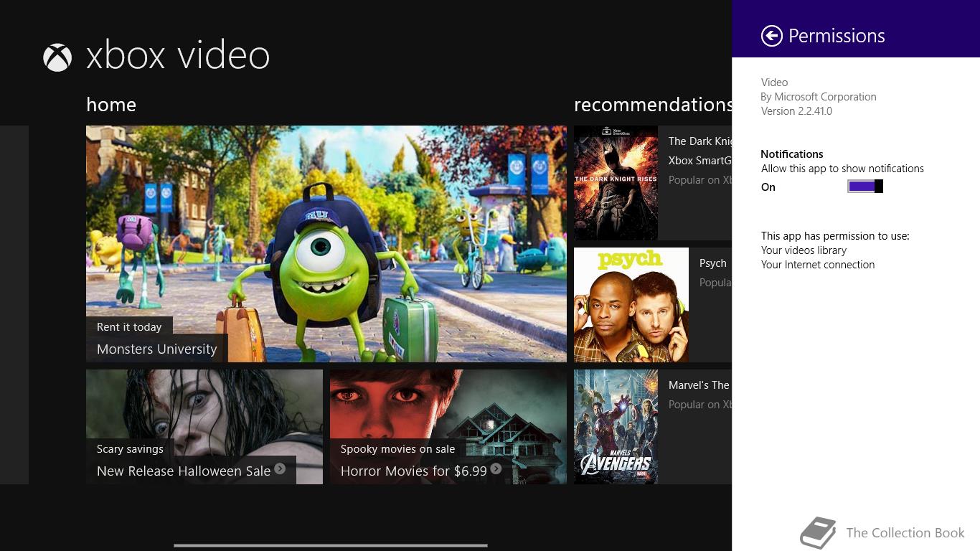This screenshot has width=980, height=551.
Task: Click the Permissions panel title
Action: point(837,36)
